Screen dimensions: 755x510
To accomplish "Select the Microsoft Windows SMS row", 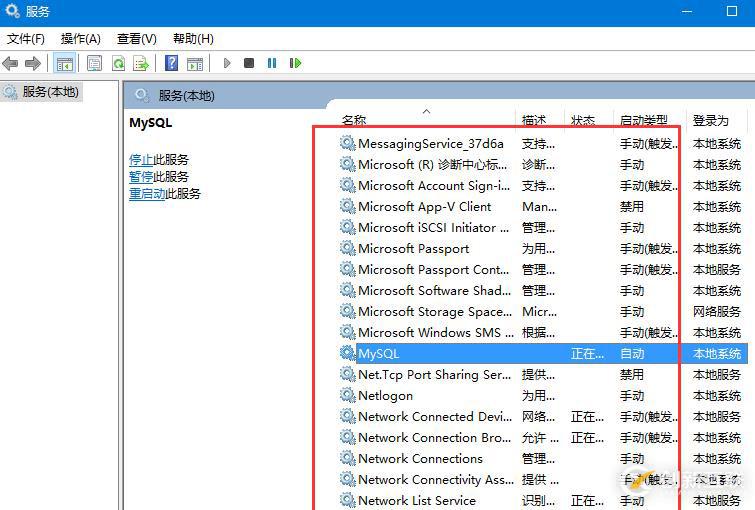I will coord(543,332).
